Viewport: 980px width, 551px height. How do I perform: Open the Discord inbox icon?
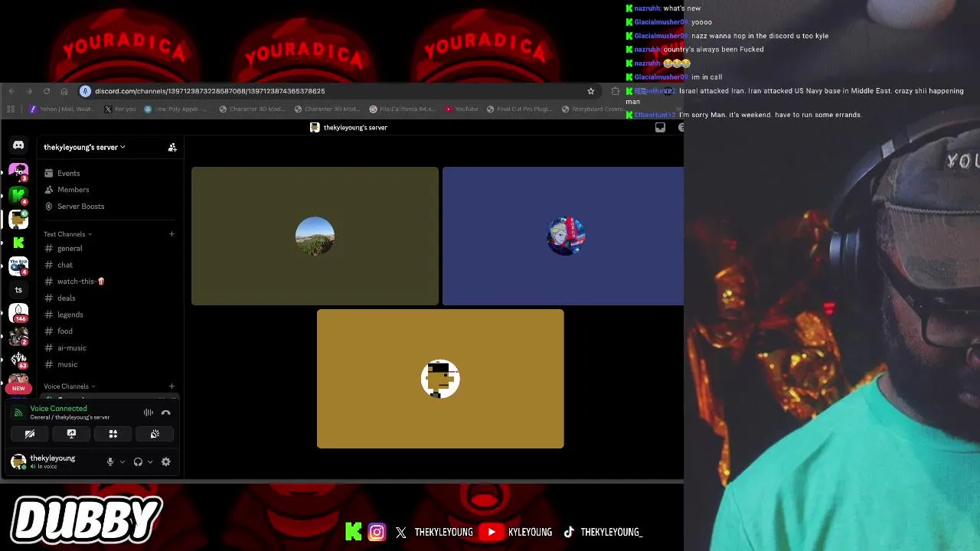tap(660, 128)
